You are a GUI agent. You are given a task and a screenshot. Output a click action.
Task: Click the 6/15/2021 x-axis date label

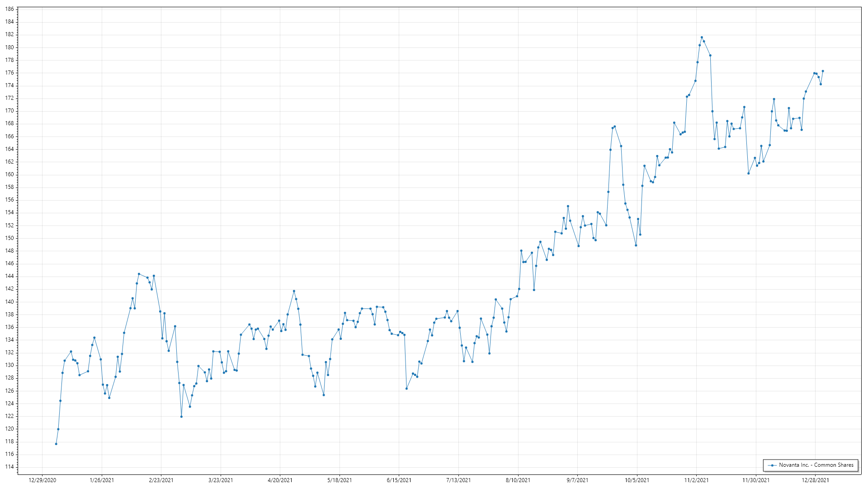pyautogui.click(x=399, y=480)
